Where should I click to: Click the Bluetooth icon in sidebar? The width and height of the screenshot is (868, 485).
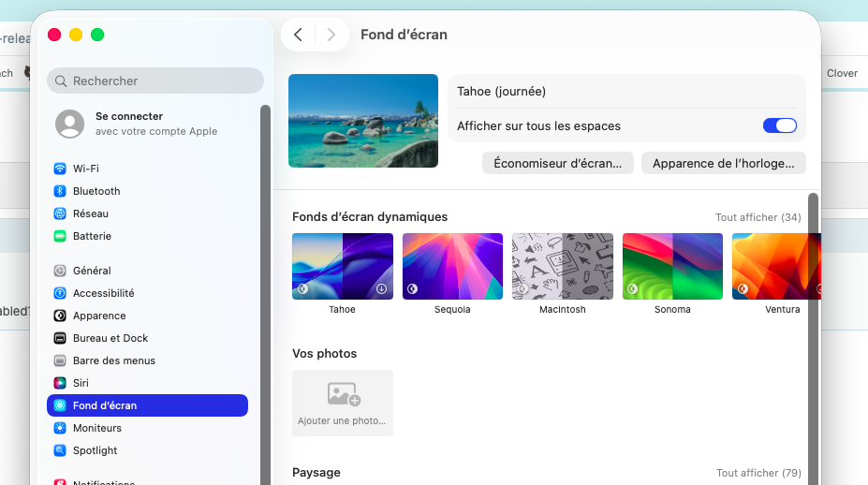tap(60, 191)
